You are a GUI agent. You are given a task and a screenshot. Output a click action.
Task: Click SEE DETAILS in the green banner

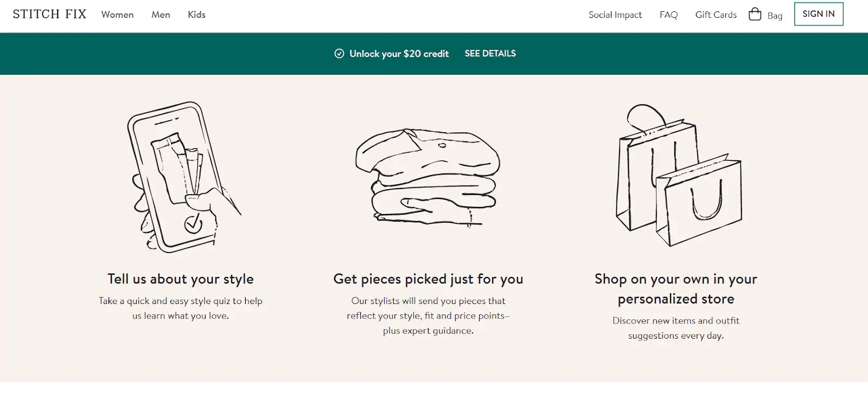coord(490,54)
